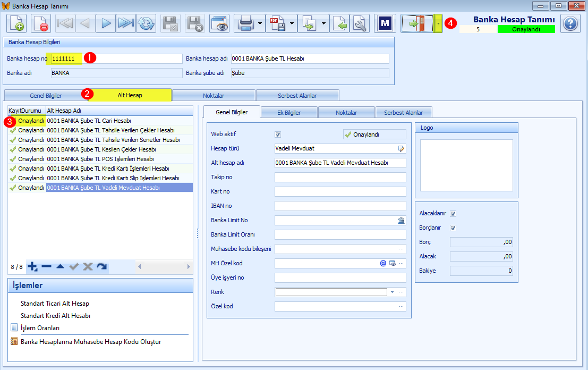Open the printer dropdown arrow
The image size is (588, 370).
coord(260,23)
